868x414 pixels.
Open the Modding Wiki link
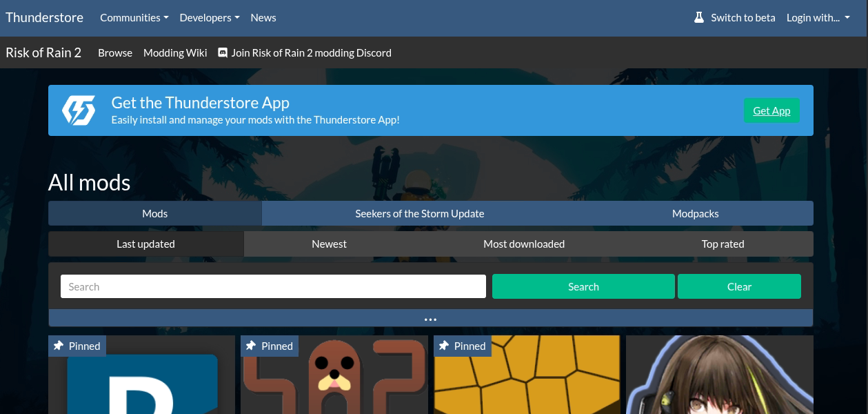(x=175, y=52)
